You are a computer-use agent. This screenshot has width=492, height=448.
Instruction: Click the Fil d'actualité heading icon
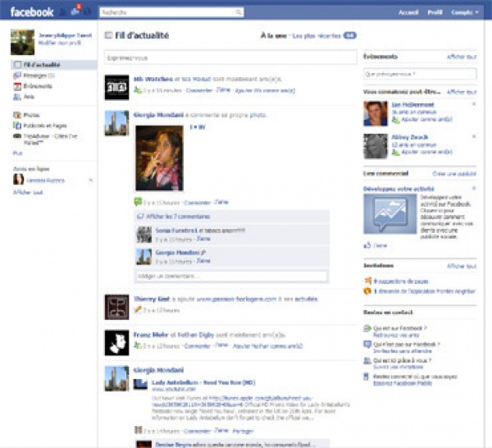pos(108,35)
